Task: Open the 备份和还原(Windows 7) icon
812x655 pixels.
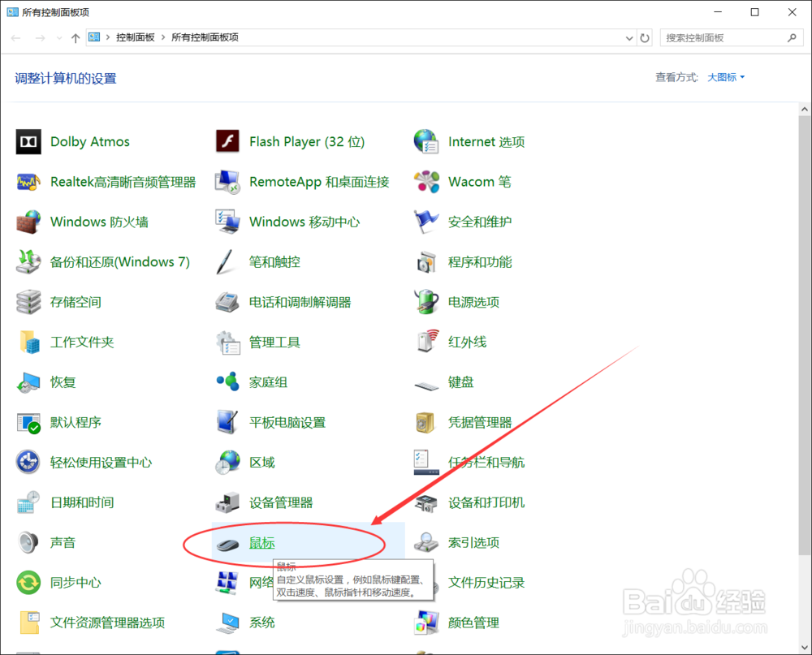Action: 28,262
